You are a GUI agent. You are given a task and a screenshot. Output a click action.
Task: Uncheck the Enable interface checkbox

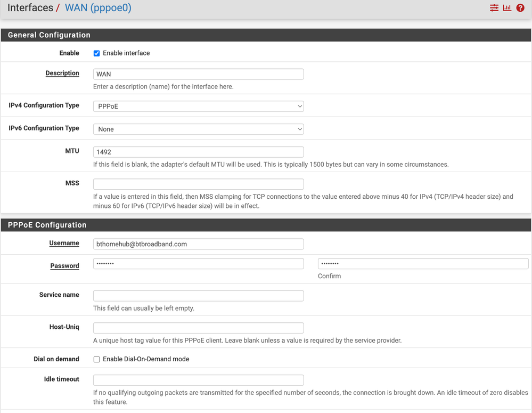click(x=96, y=53)
